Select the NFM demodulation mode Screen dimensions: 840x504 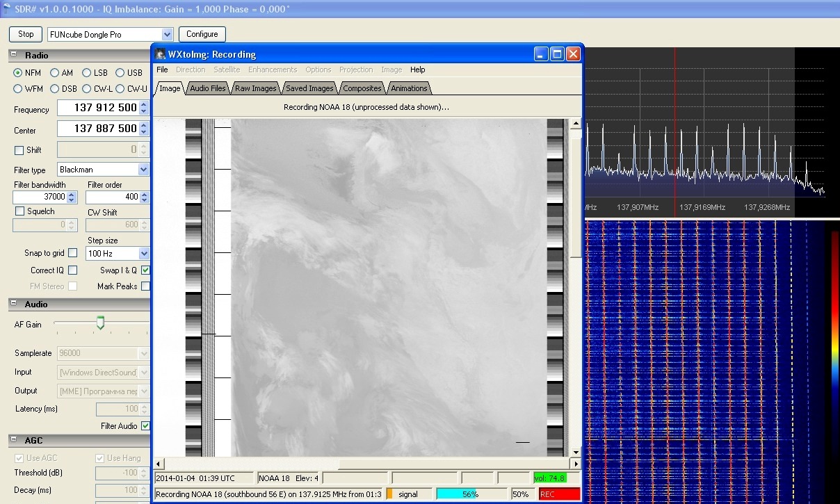click(x=18, y=72)
